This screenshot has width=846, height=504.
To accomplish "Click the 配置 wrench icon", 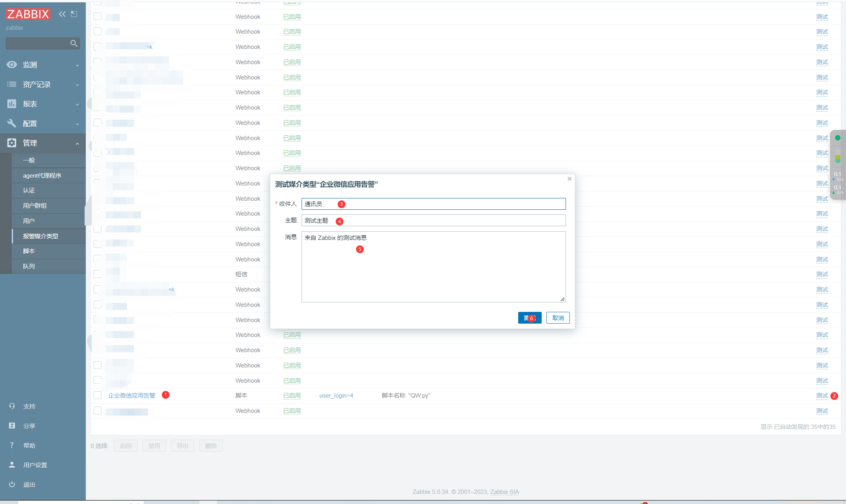I will [x=12, y=123].
